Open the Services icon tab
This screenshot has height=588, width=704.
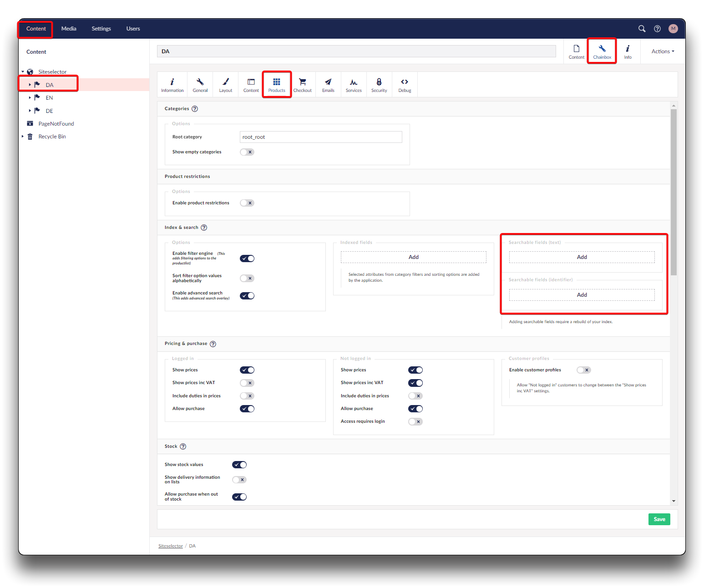tap(354, 85)
